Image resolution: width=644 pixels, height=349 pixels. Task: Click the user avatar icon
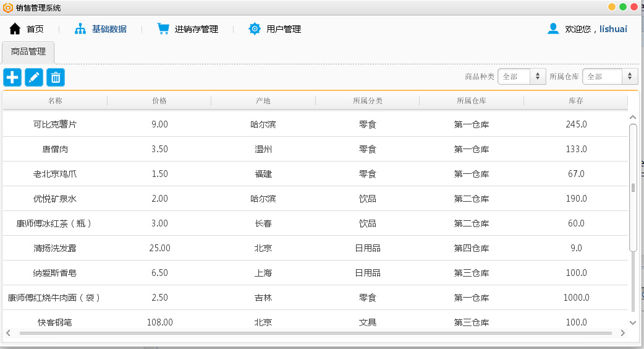(553, 28)
